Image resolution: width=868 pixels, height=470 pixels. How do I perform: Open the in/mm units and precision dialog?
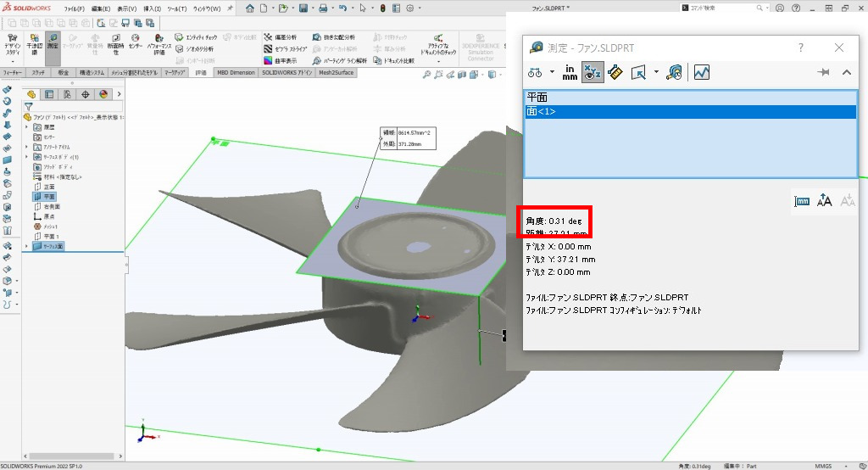click(570, 72)
